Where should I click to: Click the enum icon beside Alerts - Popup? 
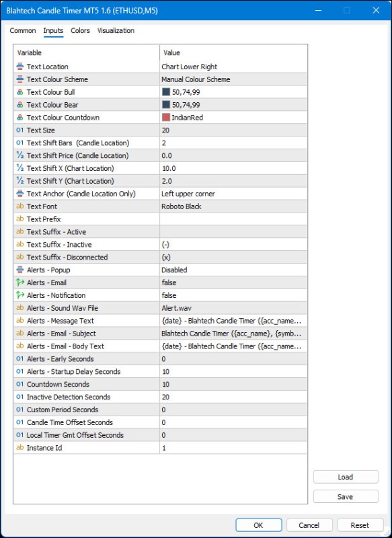20,270
